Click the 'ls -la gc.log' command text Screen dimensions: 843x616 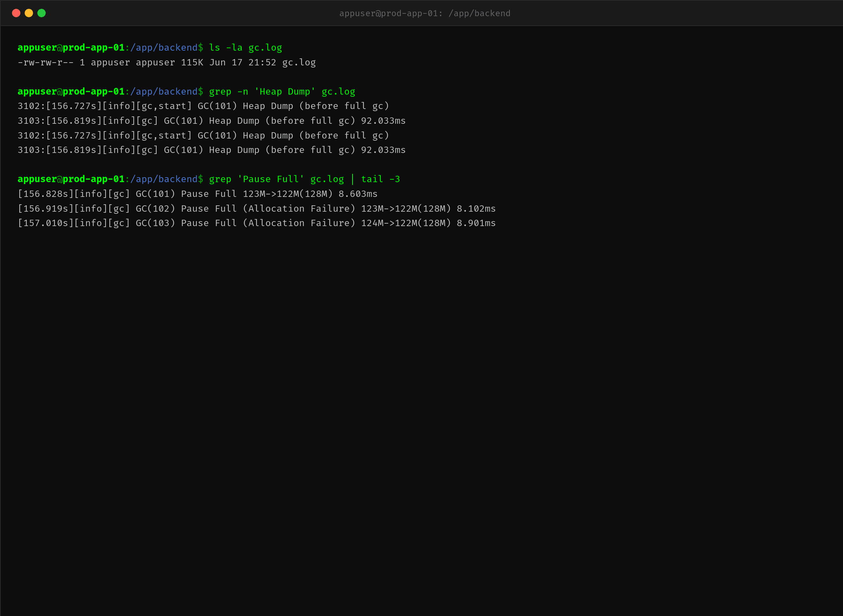(x=246, y=48)
